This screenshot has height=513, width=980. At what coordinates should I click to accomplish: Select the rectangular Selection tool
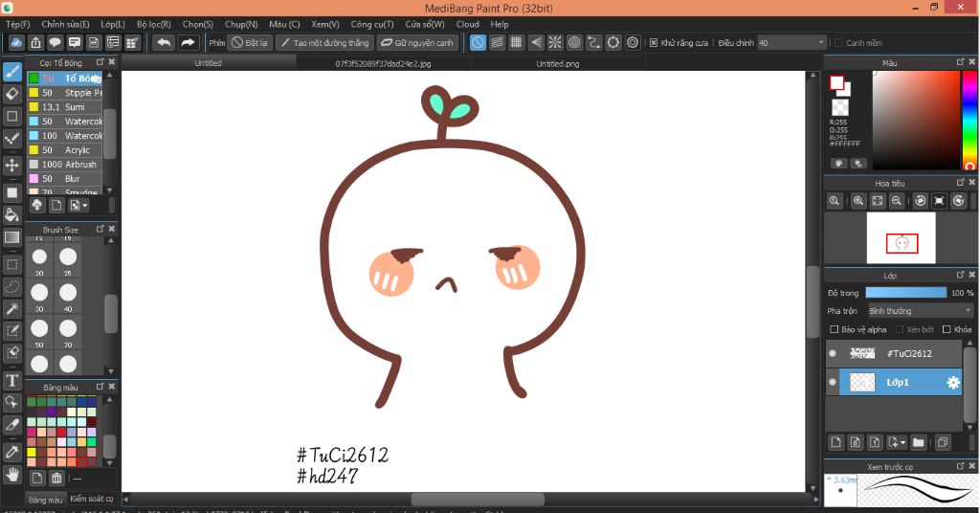11,264
